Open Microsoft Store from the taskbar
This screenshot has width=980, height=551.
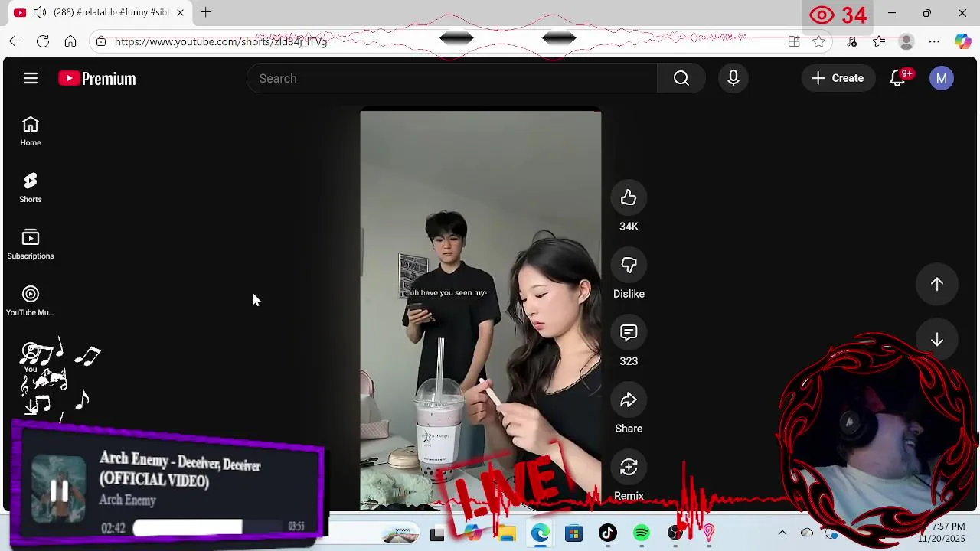(573, 534)
